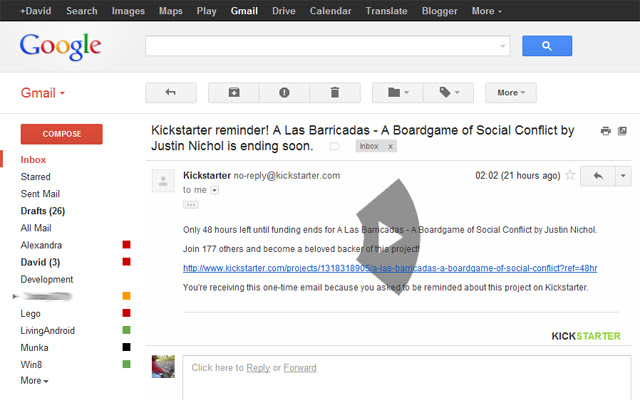The height and width of the screenshot is (400, 640).
Task: Go to Maps in the top bar
Action: click(171, 11)
